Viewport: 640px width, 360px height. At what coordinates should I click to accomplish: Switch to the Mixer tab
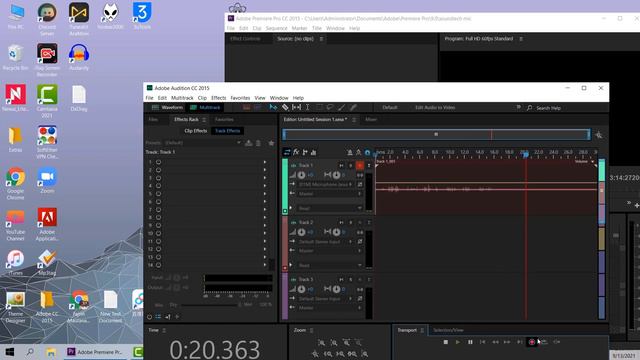371,120
